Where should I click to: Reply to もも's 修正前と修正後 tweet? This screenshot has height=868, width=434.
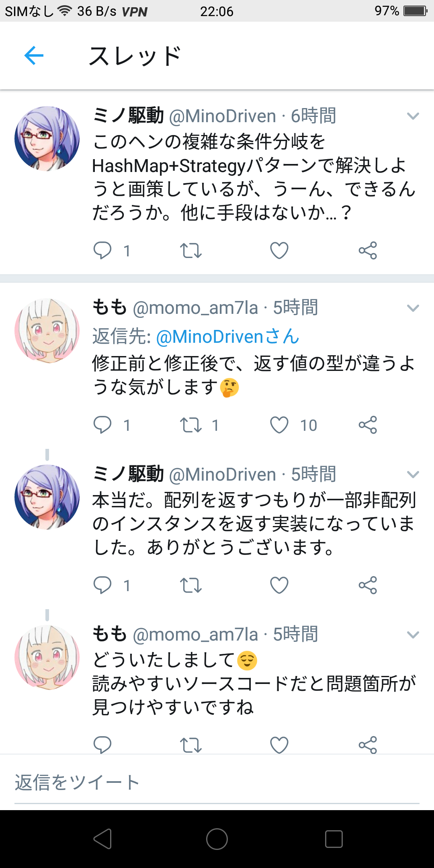point(102,425)
